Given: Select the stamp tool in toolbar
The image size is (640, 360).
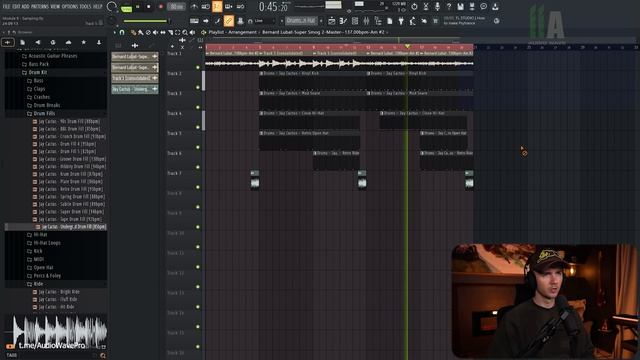Looking at the screenshot, I should pyautogui.click(x=240, y=21).
